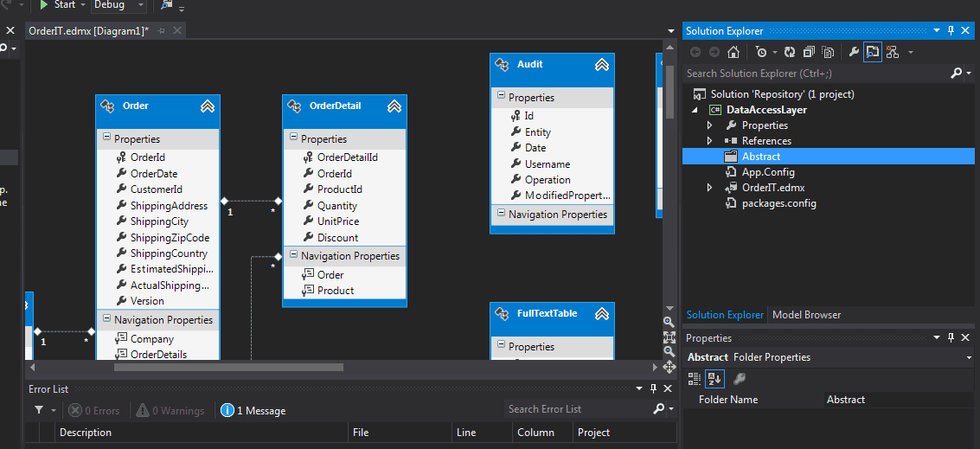Viewport: 980px width, 449px height.
Task: Collapse the FullTextTable entity with its chevron
Action: point(602,314)
